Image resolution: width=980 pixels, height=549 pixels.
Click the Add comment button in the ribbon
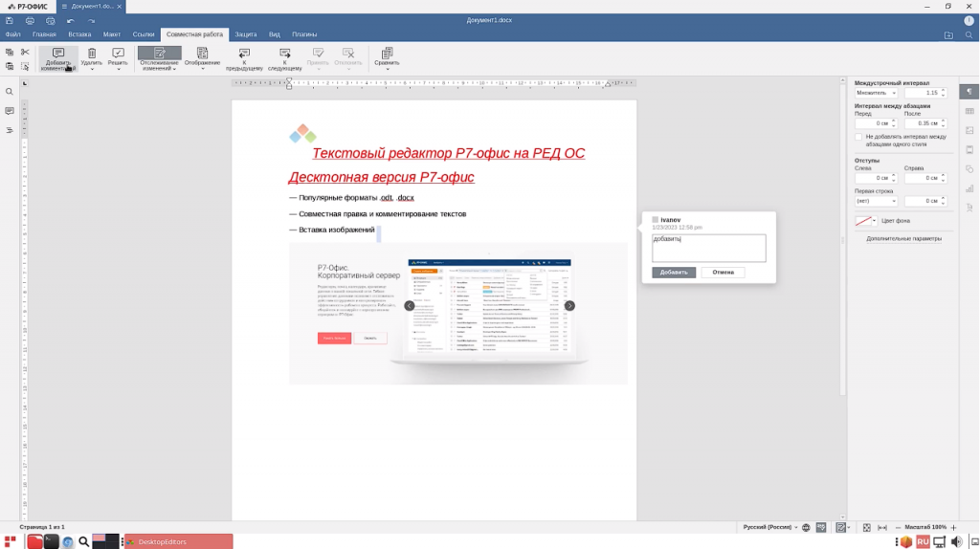[x=58, y=58]
